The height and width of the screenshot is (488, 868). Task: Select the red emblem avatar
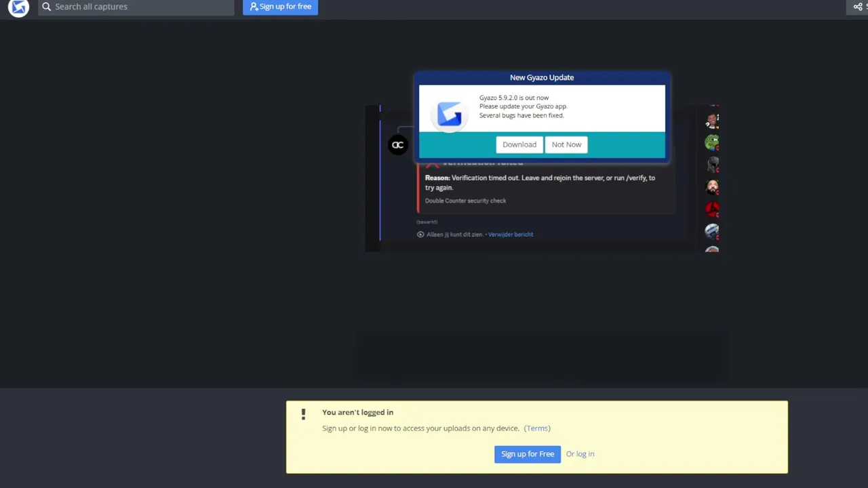point(711,209)
